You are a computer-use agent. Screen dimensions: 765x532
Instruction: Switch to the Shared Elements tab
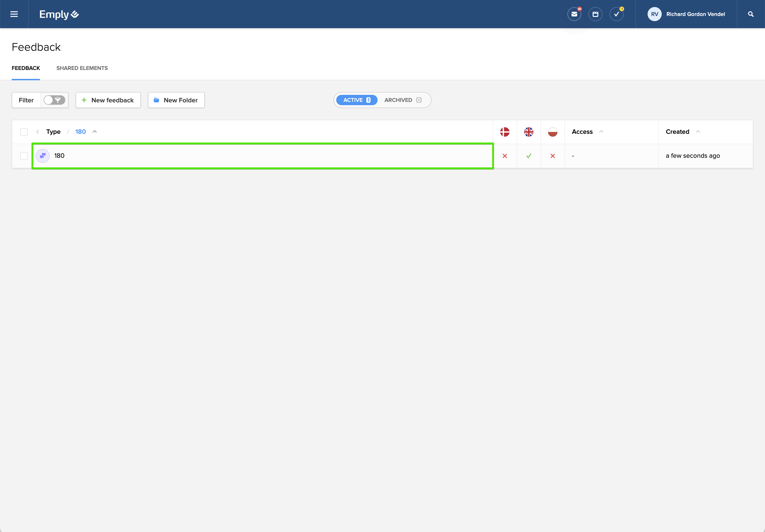tap(82, 68)
